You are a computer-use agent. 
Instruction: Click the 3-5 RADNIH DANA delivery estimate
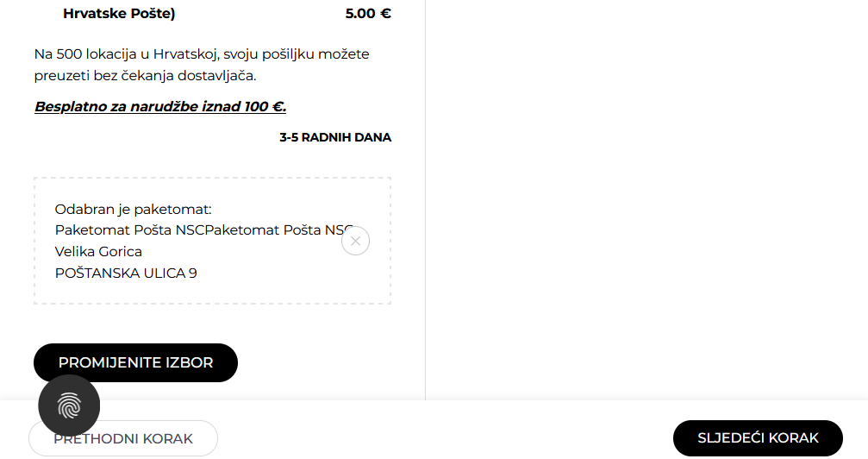tap(335, 137)
